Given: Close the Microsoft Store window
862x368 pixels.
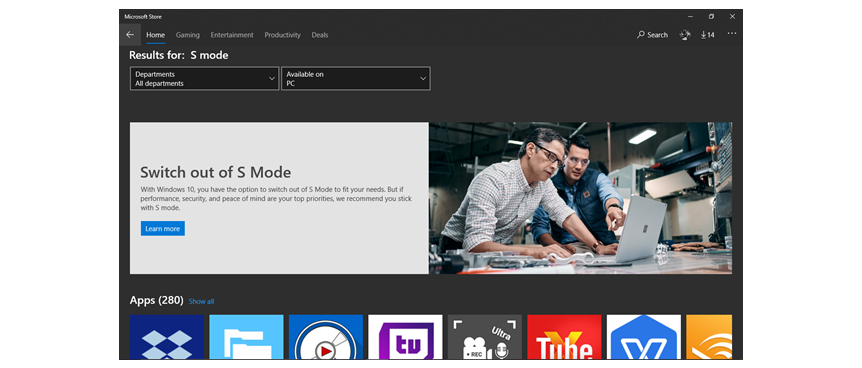Looking at the screenshot, I should [732, 17].
